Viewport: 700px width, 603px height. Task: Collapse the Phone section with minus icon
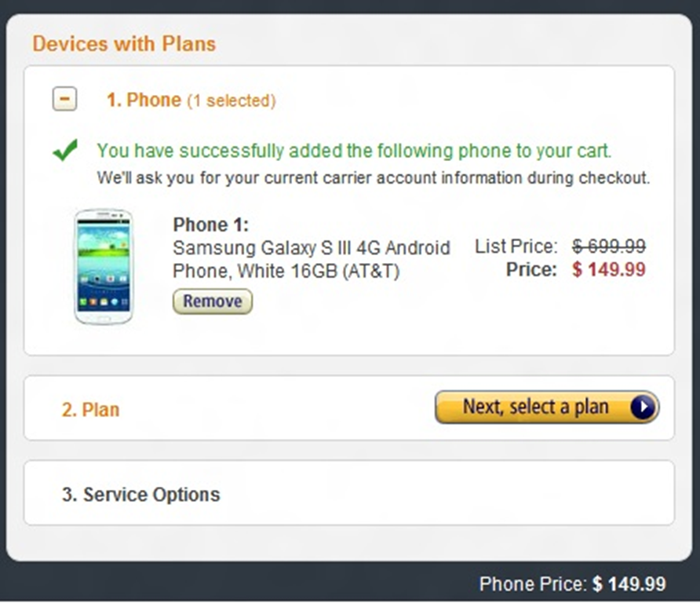64,100
